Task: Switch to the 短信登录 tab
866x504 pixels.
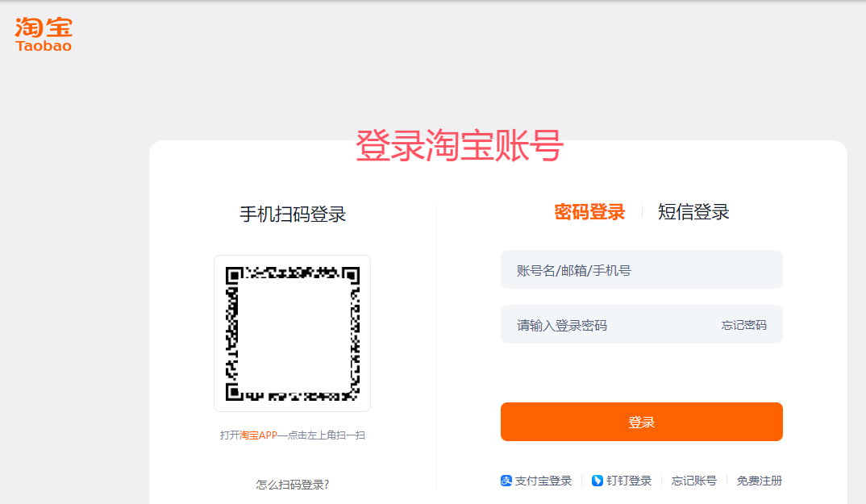Action: point(693,212)
